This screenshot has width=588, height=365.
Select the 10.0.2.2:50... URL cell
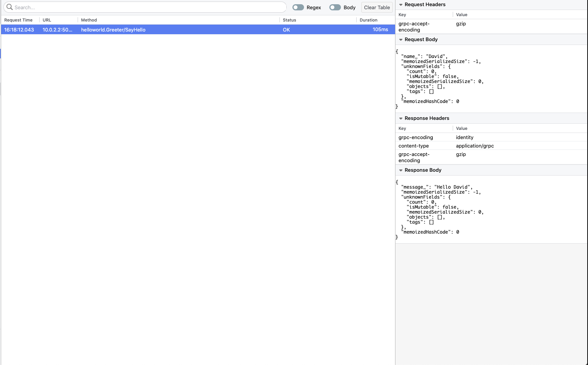click(x=57, y=30)
